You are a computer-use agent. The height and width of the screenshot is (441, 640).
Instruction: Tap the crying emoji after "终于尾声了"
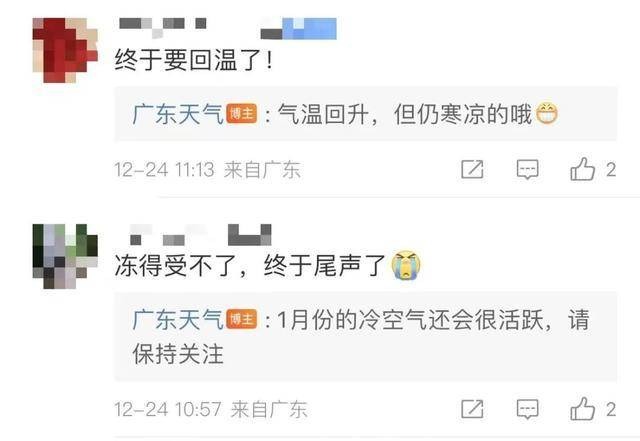point(406,265)
